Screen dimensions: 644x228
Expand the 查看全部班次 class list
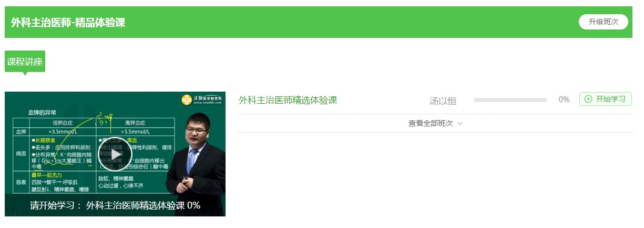(435, 123)
